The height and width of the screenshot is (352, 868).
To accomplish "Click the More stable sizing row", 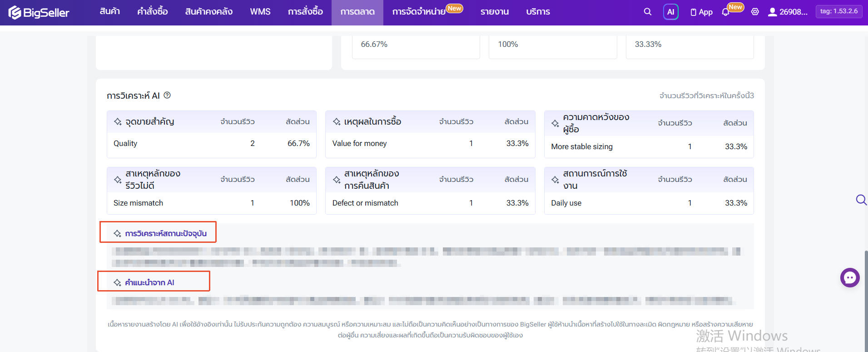I will coord(649,146).
